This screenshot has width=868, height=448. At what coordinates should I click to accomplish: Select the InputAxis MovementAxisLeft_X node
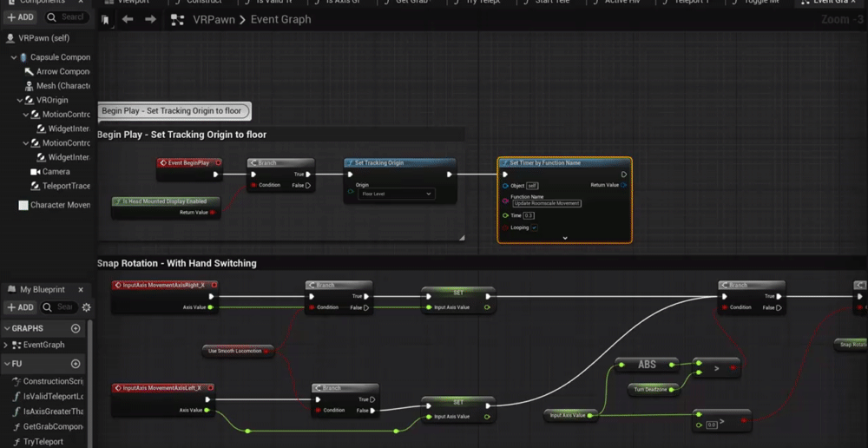(164, 399)
